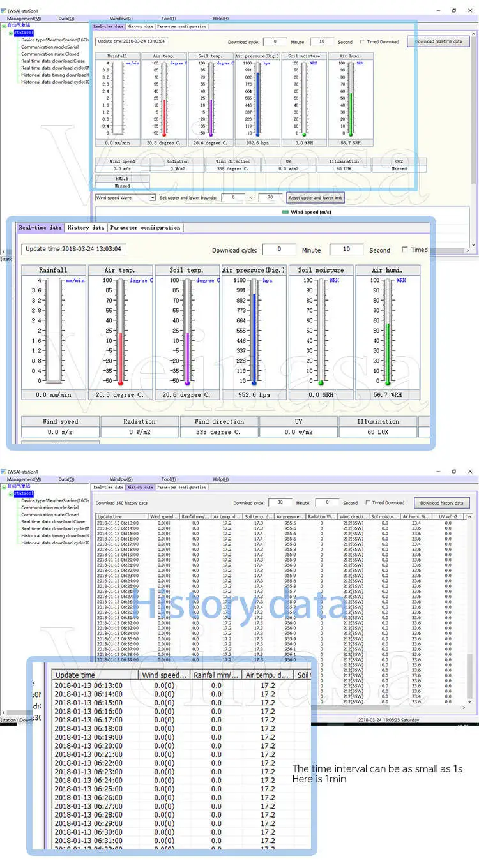
Task: Collapse station1 node in upper window tree
Action: tap(11, 32)
